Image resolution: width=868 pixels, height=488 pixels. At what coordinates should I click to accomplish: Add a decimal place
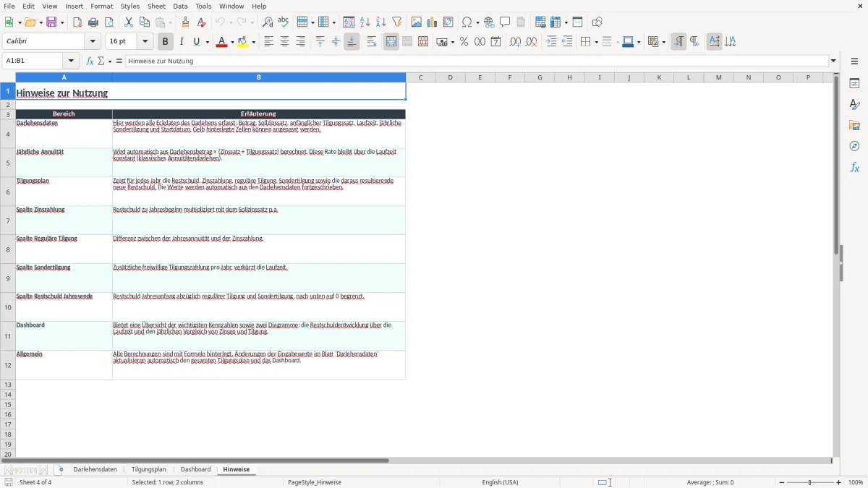[515, 42]
